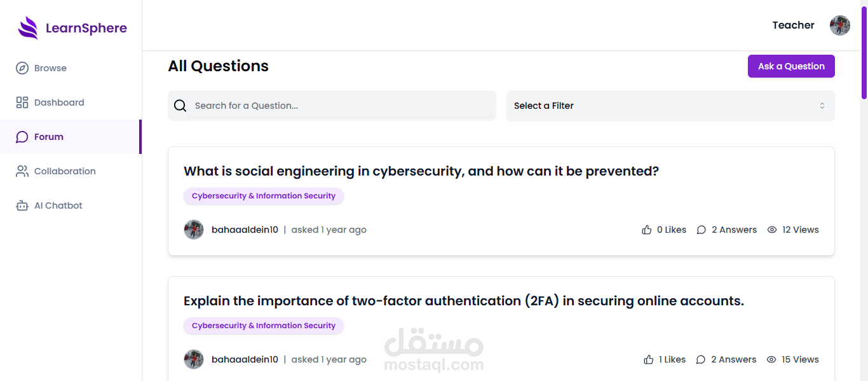Screen dimensions: 868x381
Task: Click the search magnifier icon
Action: tap(180, 106)
